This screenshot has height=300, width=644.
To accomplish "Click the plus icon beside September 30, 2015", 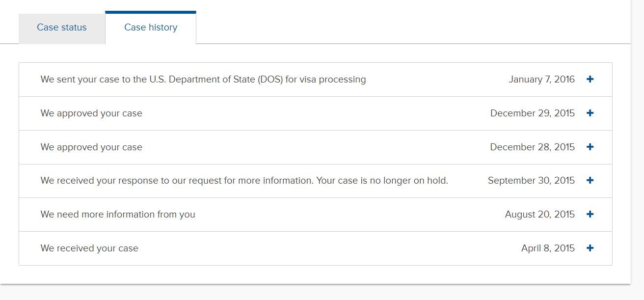I will (x=590, y=180).
